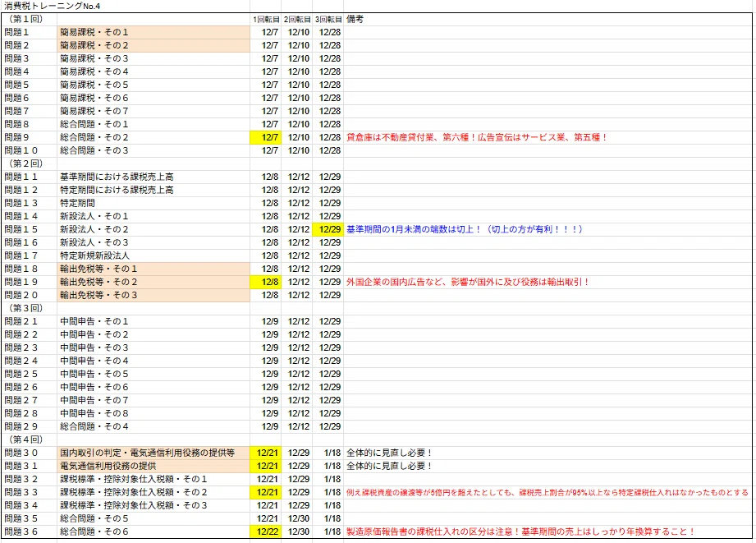Click cell 特定期間 in 問題13 row

(x=153, y=203)
